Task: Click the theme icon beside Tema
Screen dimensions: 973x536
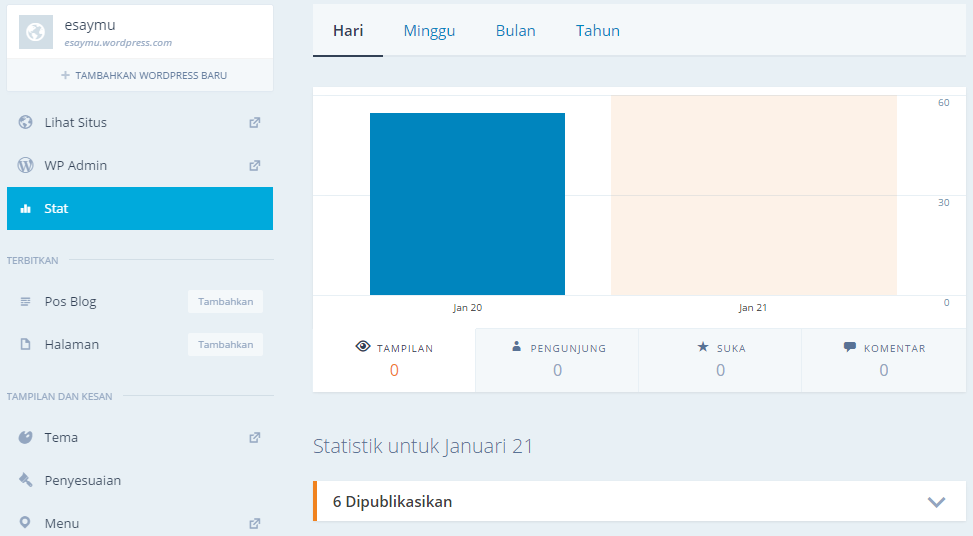Action: click(x=25, y=437)
